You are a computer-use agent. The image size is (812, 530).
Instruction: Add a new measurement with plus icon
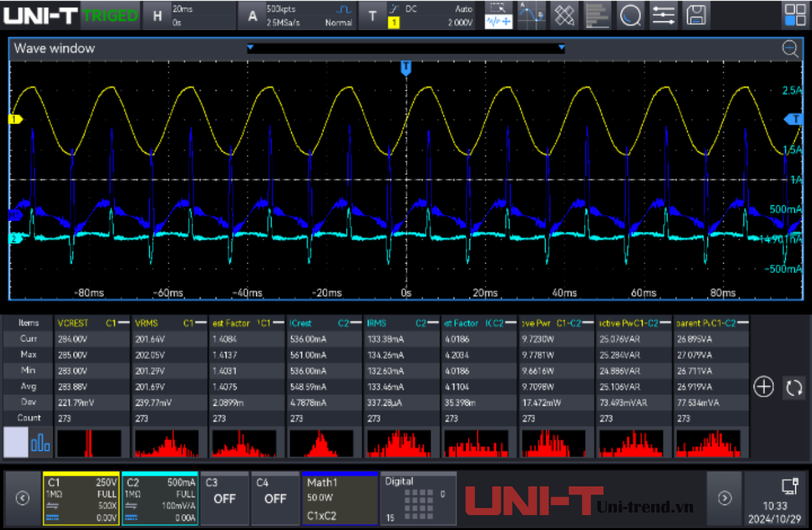(763, 387)
